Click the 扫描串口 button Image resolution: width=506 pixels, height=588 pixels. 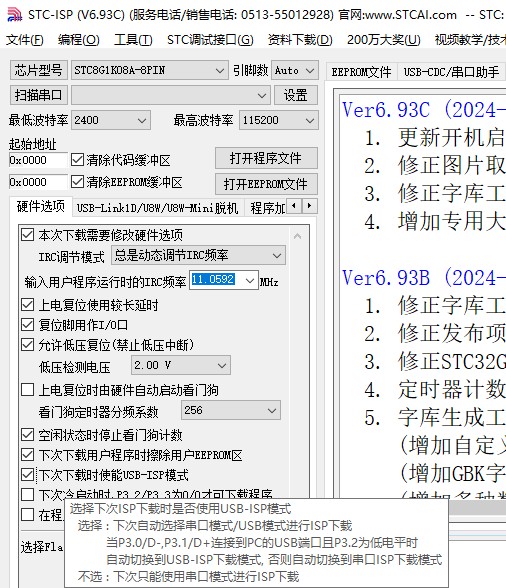(38, 95)
